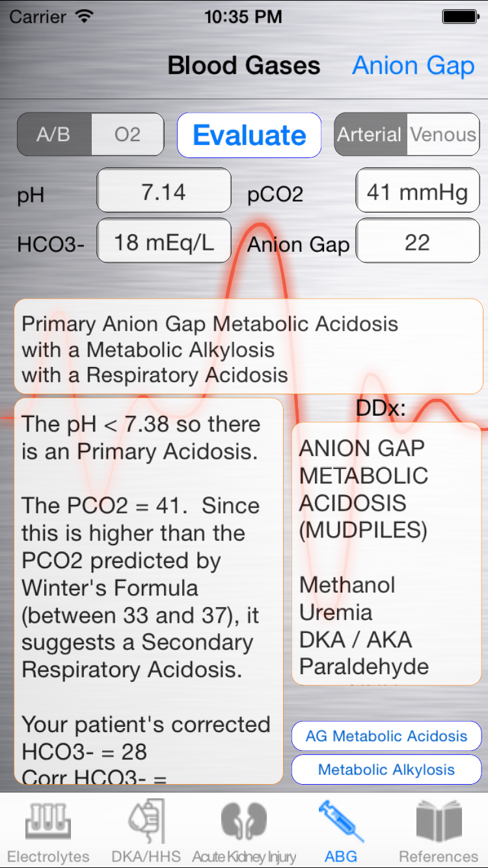Tap the battery indicator in status bar

pyautogui.click(x=461, y=16)
